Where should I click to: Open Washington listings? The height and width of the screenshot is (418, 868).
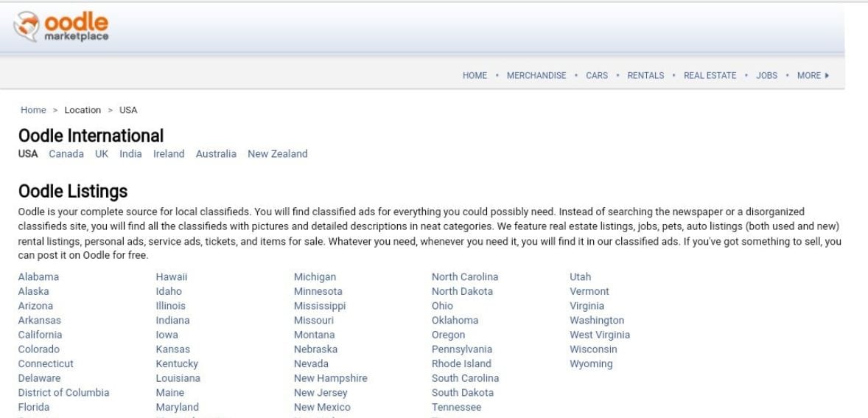pyautogui.click(x=597, y=320)
